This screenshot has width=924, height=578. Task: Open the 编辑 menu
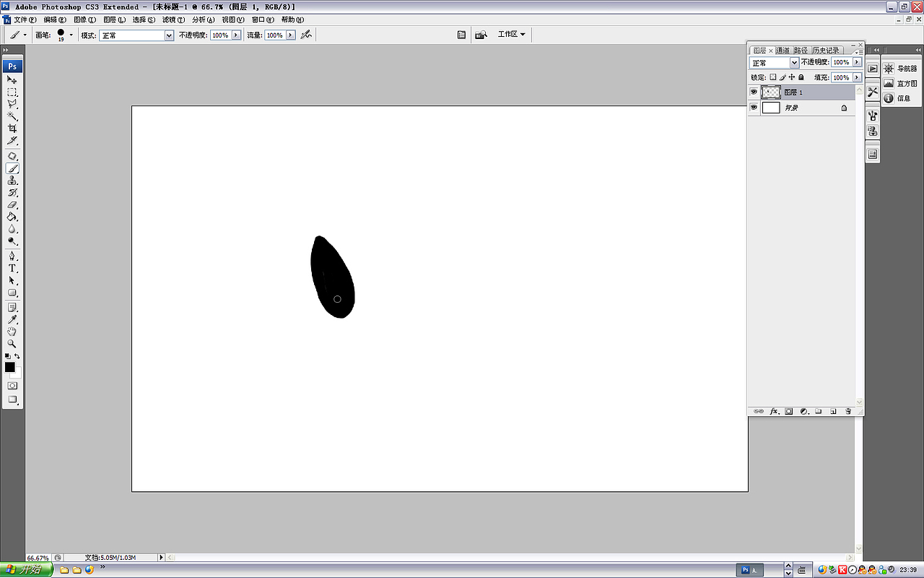pyautogui.click(x=55, y=20)
